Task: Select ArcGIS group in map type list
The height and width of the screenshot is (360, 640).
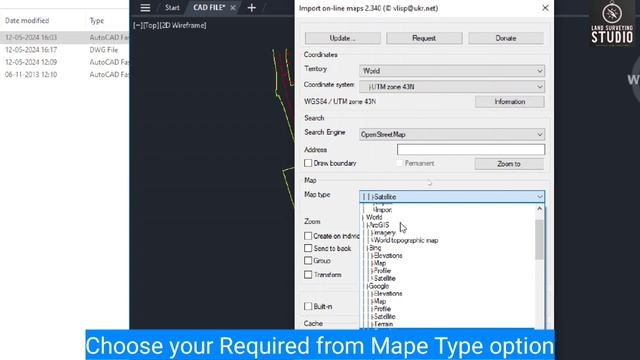Action: click(379, 225)
